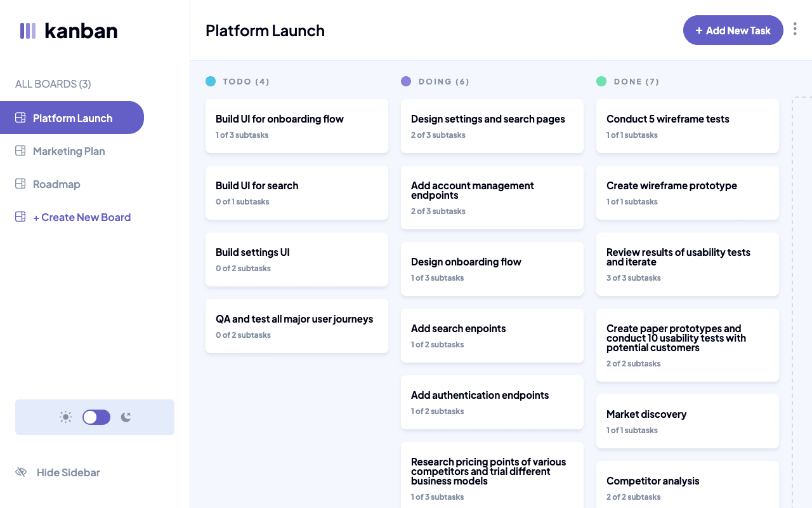This screenshot has height=508, width=812.
Task: Open the Design settings and search pages card
Action: coord(492,126)
